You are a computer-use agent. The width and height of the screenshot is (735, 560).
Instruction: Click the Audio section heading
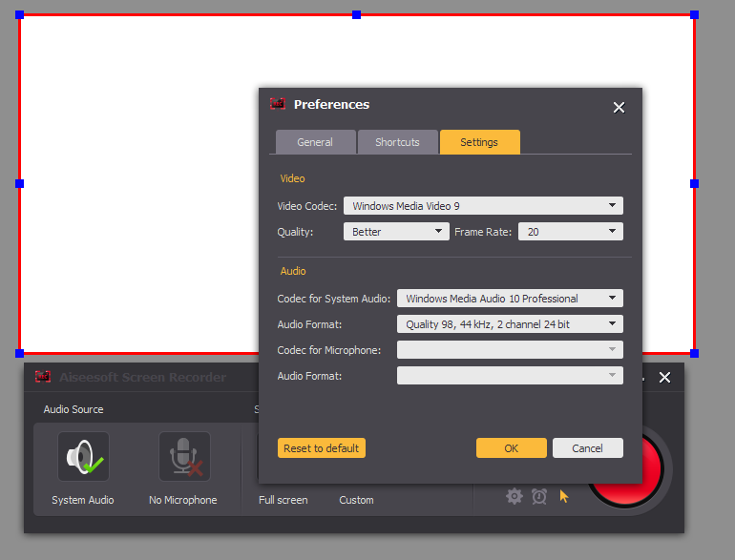[293, 271]
